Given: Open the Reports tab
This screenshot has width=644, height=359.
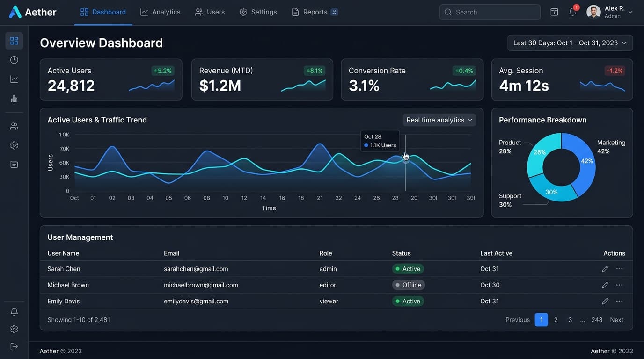Looking at the screenshot, I should [309, 12].
